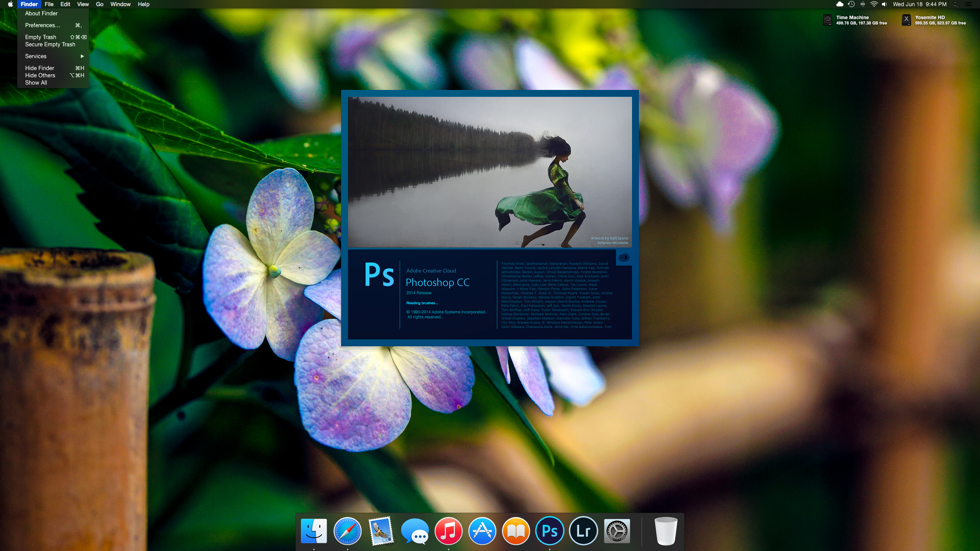
Task: Open the App Store dock icon
Action: tap(482, 531)
